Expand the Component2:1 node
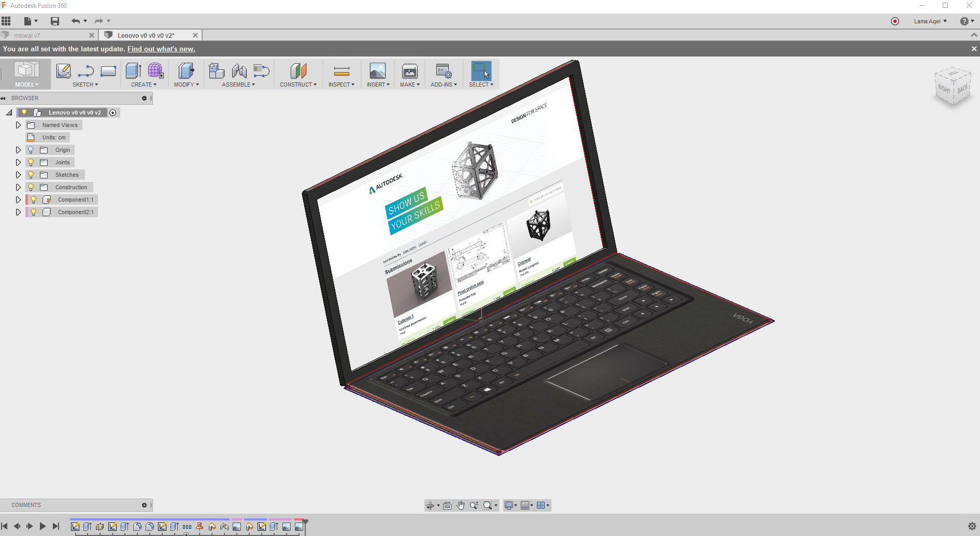 click(x=18, y=212)
